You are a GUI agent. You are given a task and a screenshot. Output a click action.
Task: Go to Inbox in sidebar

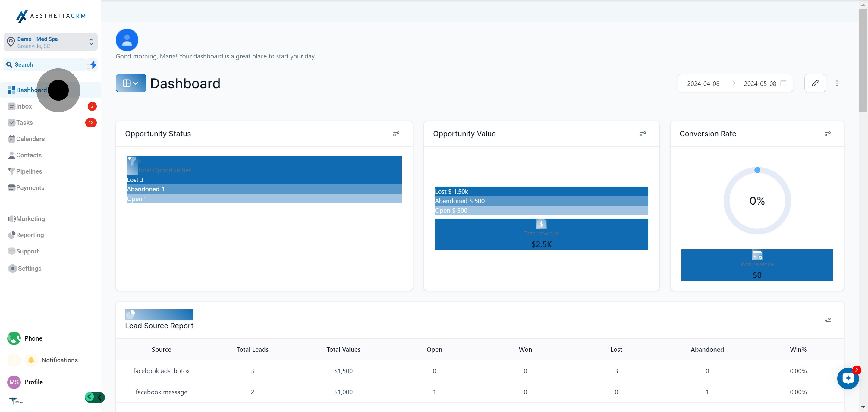pyautogui.click(x=24, y=106)
